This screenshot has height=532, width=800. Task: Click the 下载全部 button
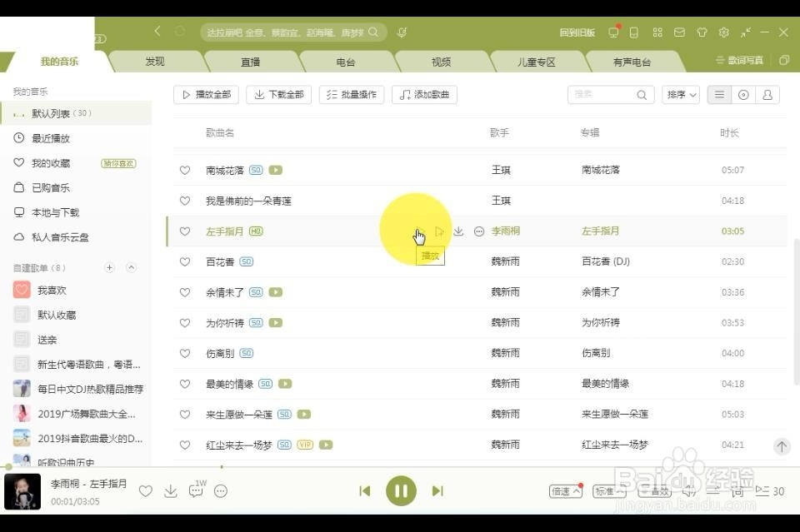coord(278,95)
